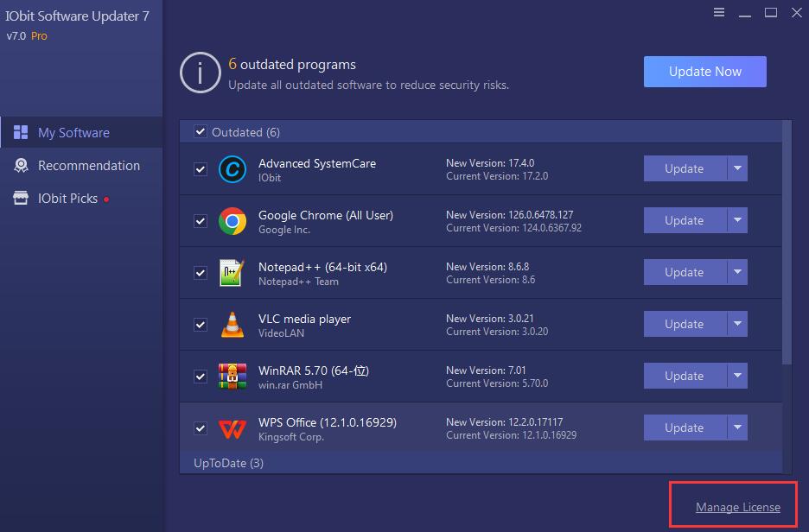Viewport: 809px width, 532px height.
Task: Click the Notepad++ app icon
Action: [232, 273]
